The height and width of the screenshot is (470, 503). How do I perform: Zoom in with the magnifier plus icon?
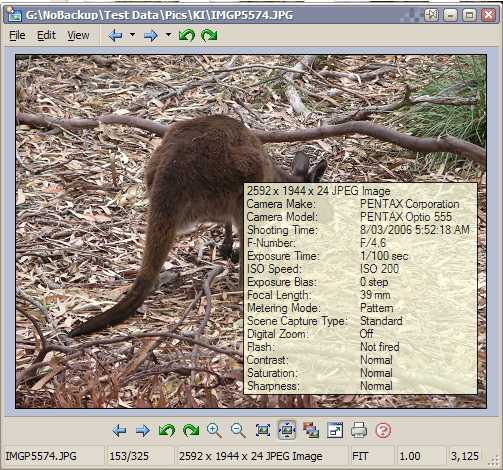point(214,430)
